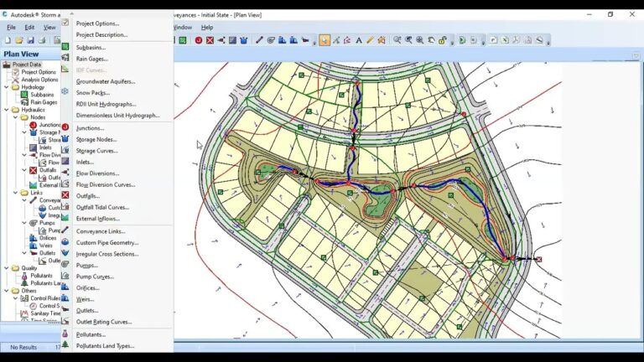Select the Inlet toolbar tool
Viewport: 644px width, 362px height.
[232, 40]
